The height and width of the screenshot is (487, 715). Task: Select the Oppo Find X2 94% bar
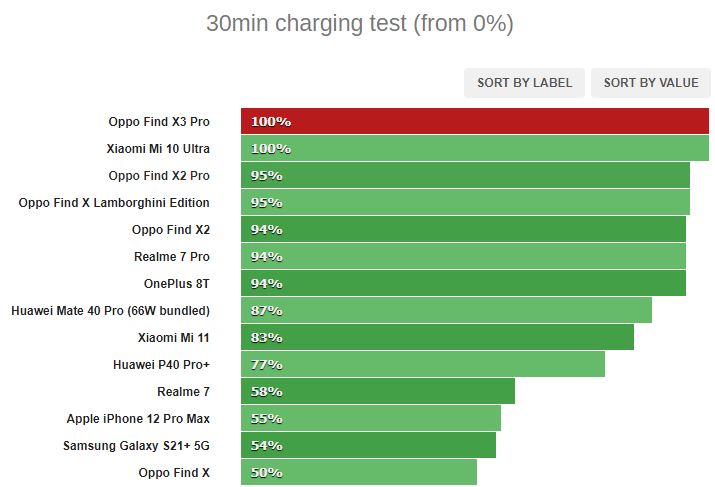(463, 229)
